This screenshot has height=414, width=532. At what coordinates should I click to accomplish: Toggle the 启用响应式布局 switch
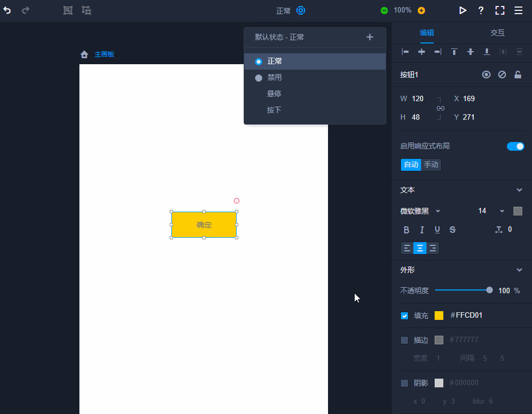coord(515,146)
